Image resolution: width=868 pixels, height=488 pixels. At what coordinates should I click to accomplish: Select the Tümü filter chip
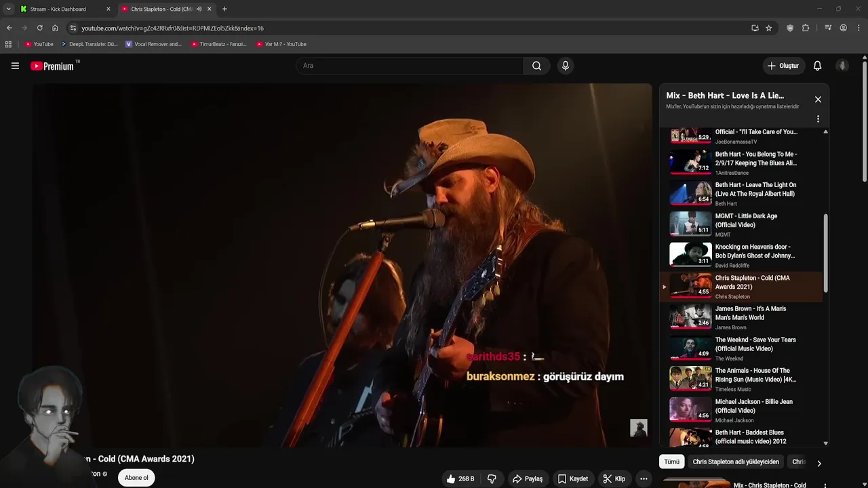tap(671, 462)
